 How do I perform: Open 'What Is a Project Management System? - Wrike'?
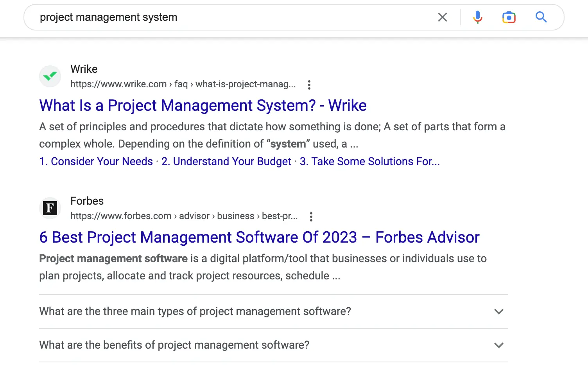[203, 106]
